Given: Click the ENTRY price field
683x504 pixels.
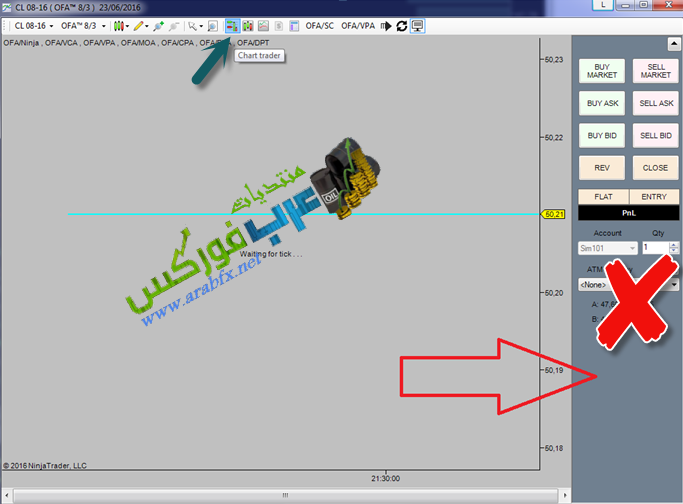Looking at the screenshot, I should tap(654, 196).
